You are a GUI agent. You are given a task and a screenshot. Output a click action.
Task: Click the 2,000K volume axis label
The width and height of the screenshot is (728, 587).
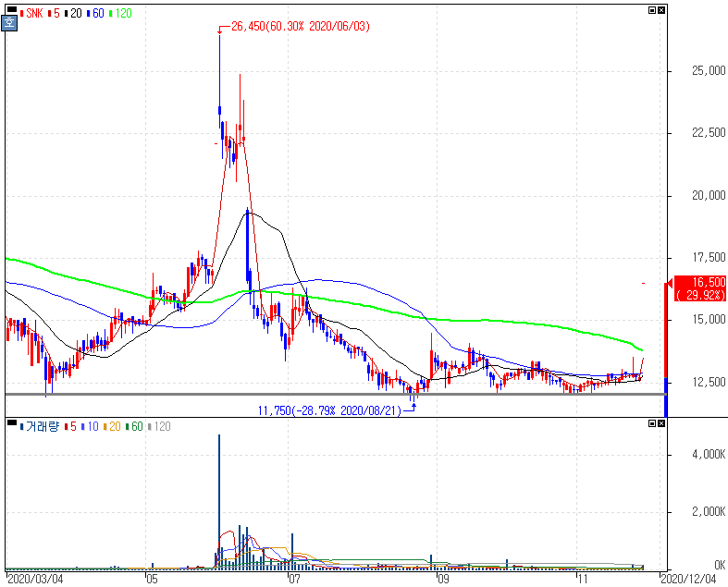tap(709, 511)
